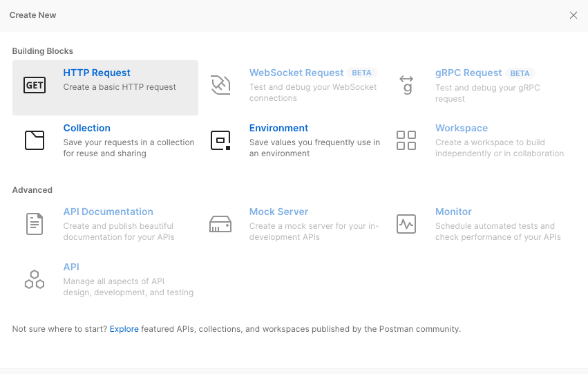The width and height of the screenshot is (588, 374).
Task: Select the WebSocket Request plug icon
Action: click(220, 85)
